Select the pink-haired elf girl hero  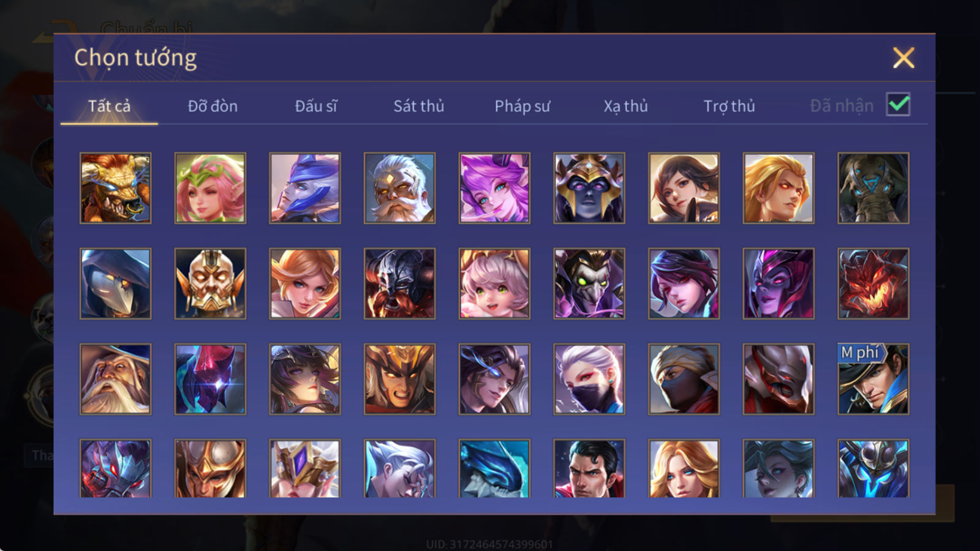coord(210,188)
